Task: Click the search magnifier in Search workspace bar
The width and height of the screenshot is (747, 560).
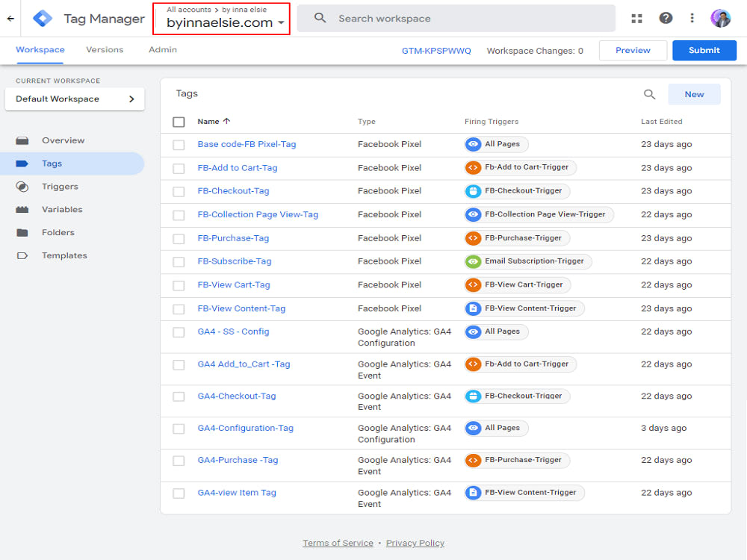Action: [x=320, y=18]
